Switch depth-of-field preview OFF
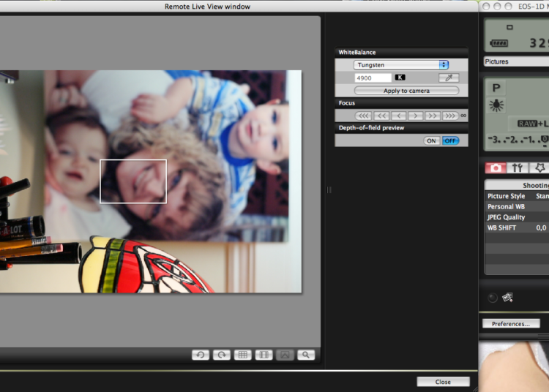Screen dimensions: 549x392 coord(450,141)
